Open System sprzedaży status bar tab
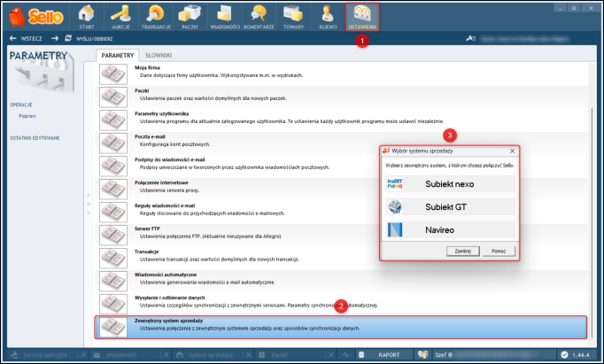Screen dimensions: 604x364 pos(209,355)
